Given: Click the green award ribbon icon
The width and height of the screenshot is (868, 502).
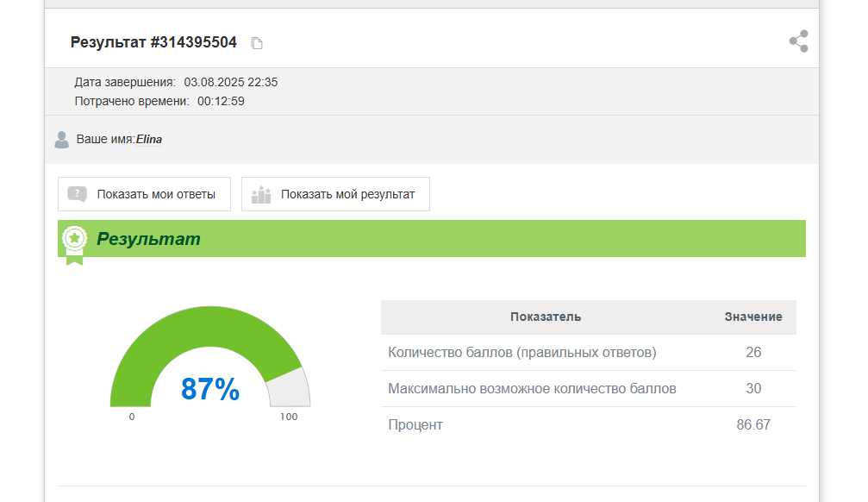Looking at the screenshot, I should click(x=75, y=245).
